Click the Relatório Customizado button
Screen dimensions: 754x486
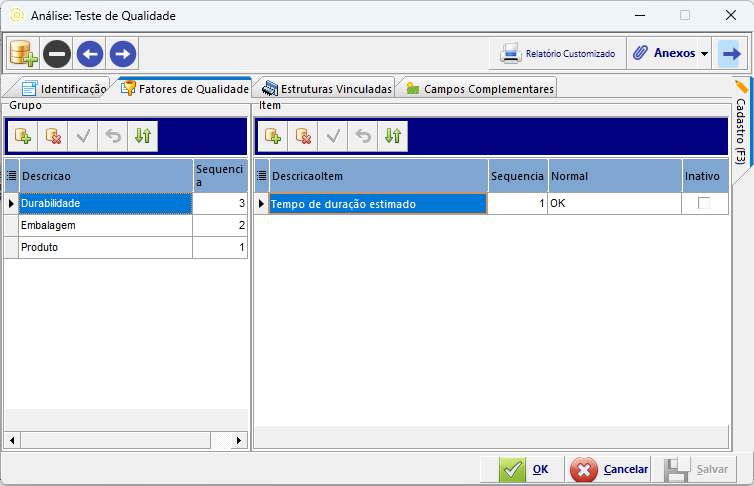point(558,53)
